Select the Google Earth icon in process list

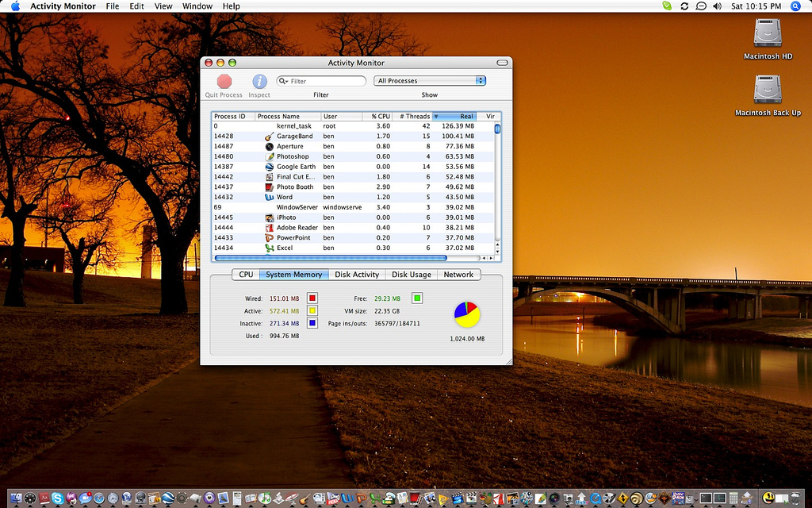pos(270,167)
